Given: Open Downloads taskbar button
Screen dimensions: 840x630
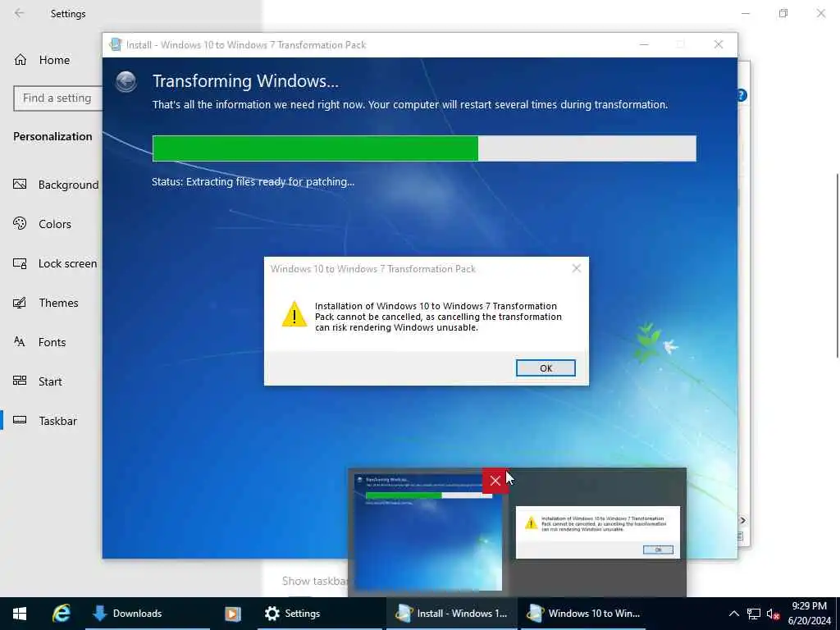Looking at the screenshot, I should coord(148,614).
